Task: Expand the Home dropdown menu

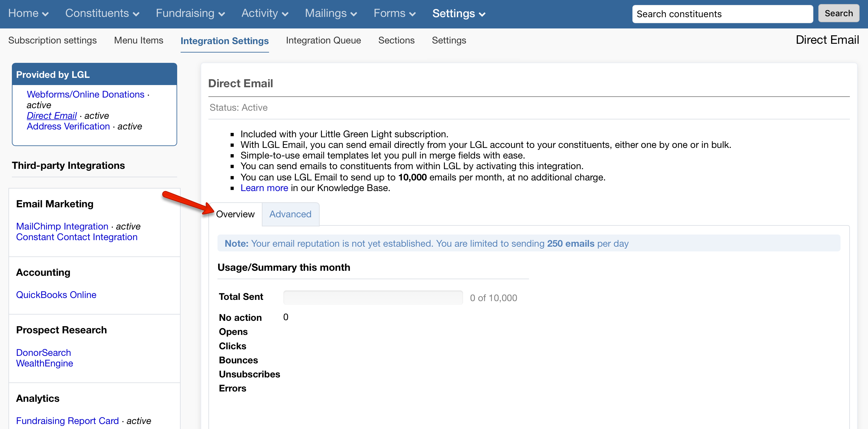Action: tap(28, 13)
